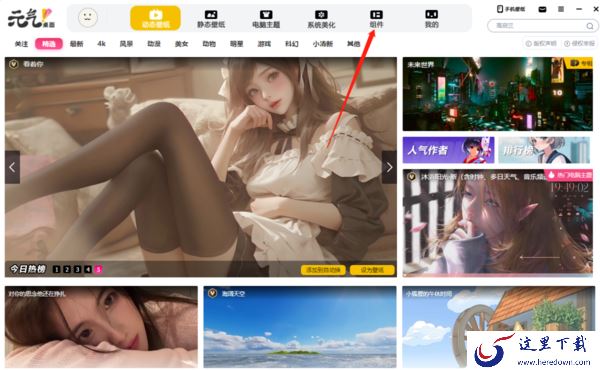Open the 未来世界 cyberpunk city thumbnail
600x370 pixels.
point(497,94)
